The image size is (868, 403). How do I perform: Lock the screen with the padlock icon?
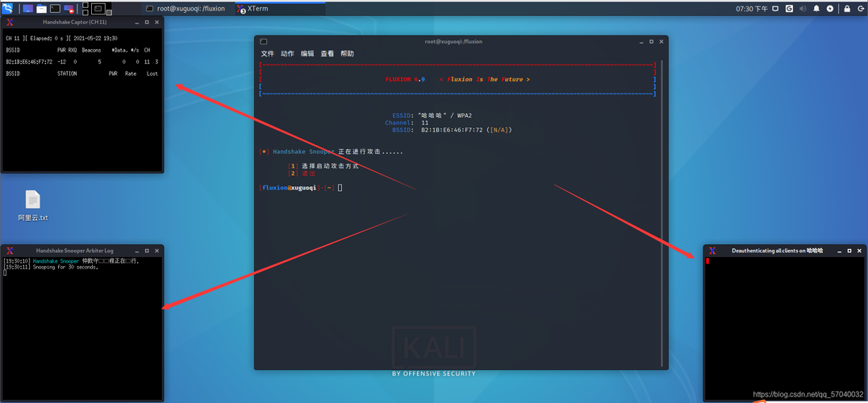[847, 8]
